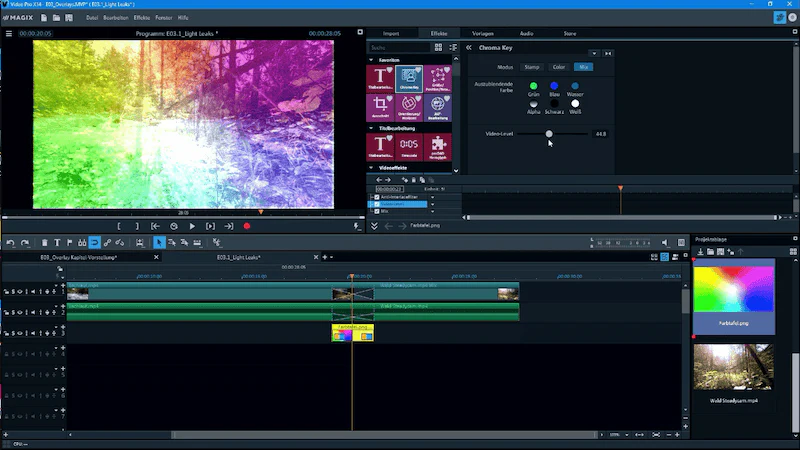Click the trash delete icon in the timeline toolbar
The image size is (800, 450).
[x=44, y=243]
